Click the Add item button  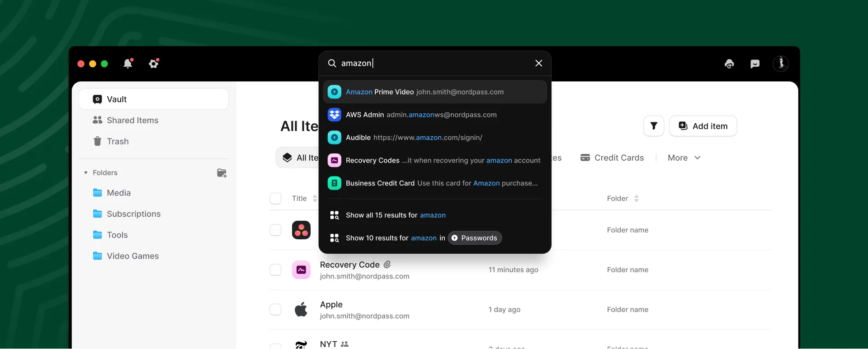(x=703, y=126)
